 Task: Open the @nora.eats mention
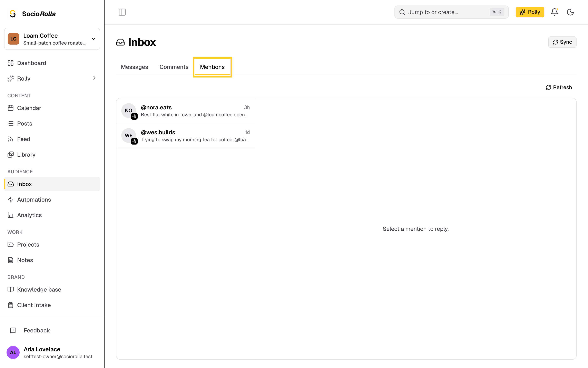tap(186, 111)
